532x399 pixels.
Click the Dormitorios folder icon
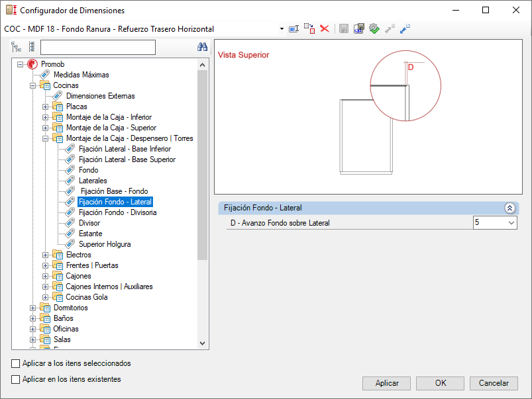[45, 308]
